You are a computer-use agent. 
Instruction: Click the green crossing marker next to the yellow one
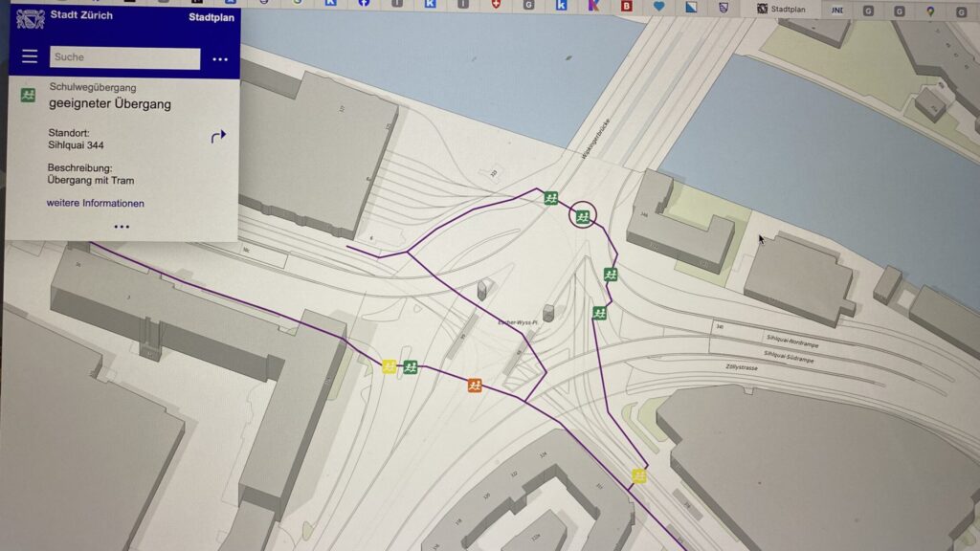(x=411, y=366)
